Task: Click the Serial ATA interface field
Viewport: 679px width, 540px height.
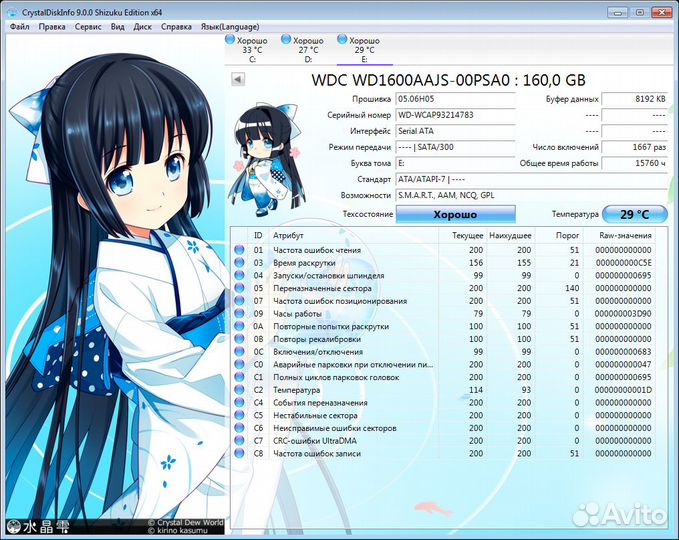Action: pos(455,131)
